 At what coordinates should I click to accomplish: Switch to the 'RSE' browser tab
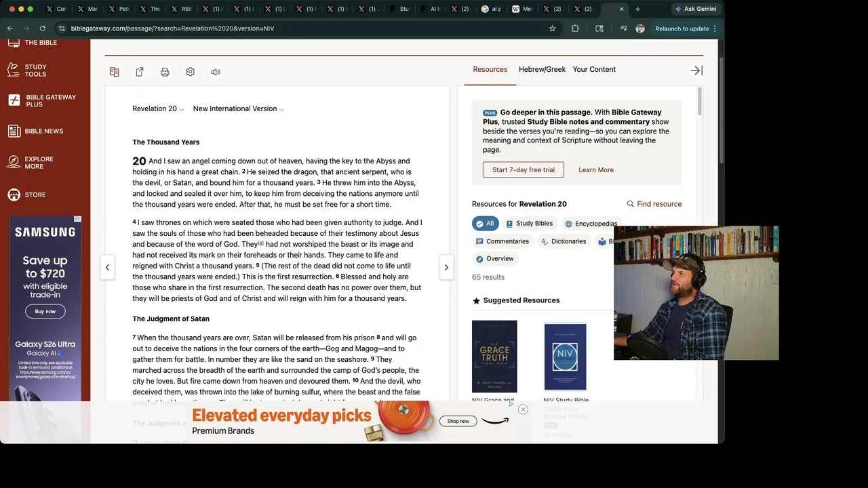[x=182, y=9]
